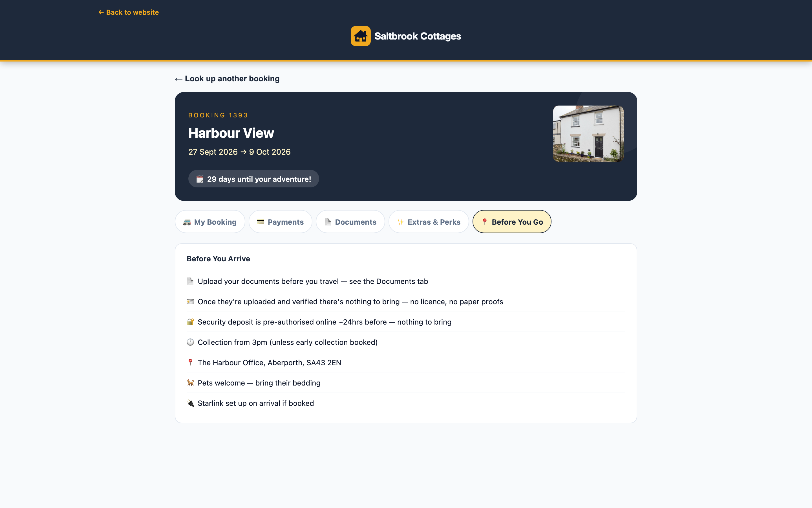Click the Before You Arrive heading
The height and width of the screenshot is (508, 812).
(x=218, y=259)
